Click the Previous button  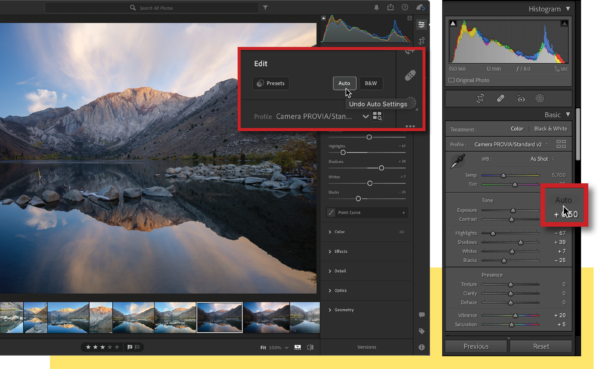click(476, 346)
